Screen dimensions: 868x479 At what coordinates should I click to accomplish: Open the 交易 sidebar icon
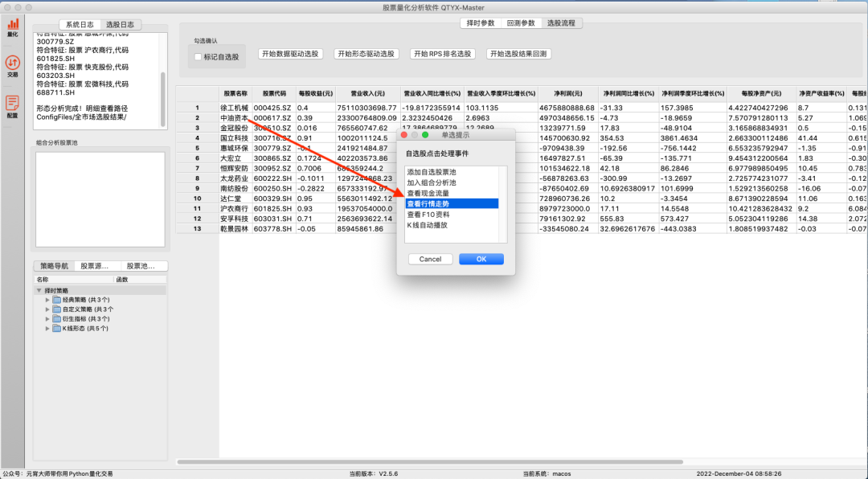[x=12, y=66]
